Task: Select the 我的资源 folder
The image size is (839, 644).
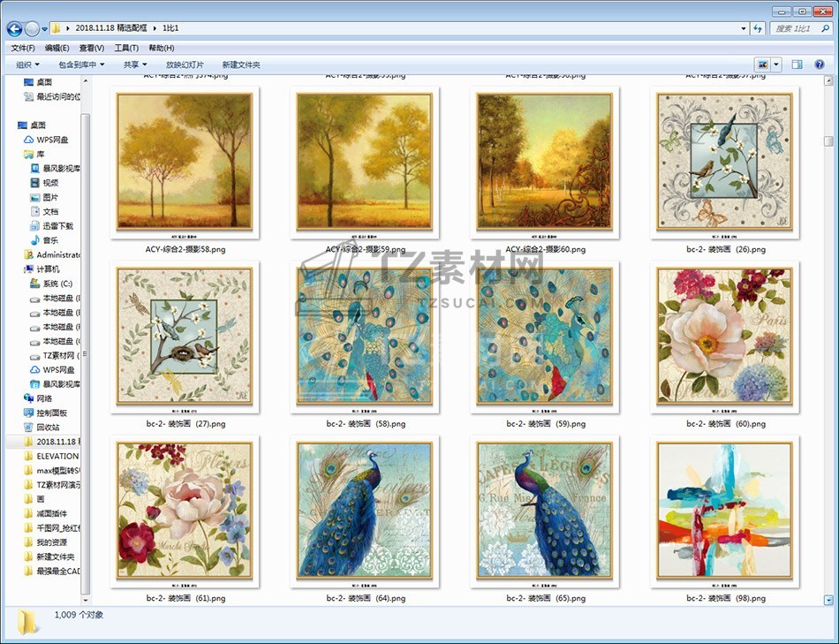Action: pyautogui.click(x=45, y=542)
